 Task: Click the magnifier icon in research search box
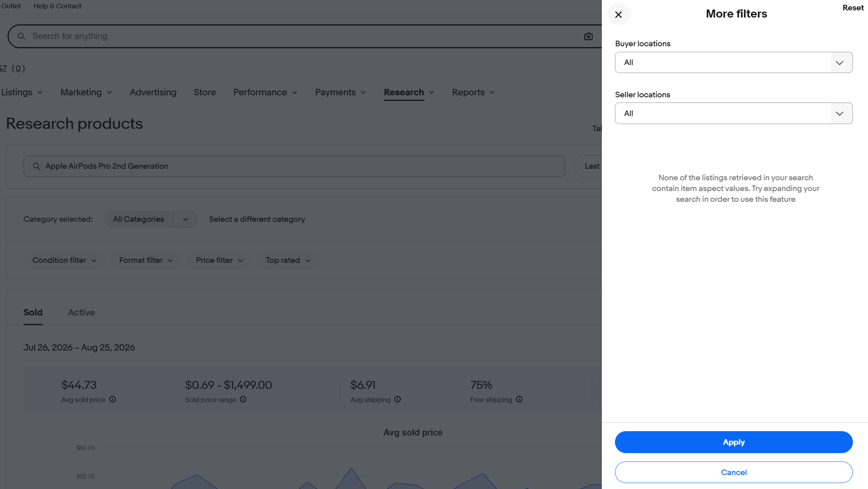coord(36,166)
